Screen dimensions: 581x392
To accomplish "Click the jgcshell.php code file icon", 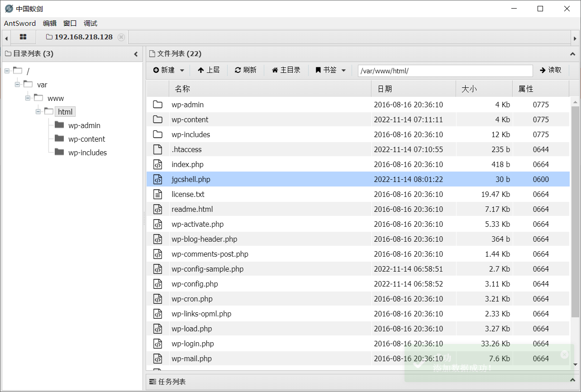I will [x=157, y=179].
